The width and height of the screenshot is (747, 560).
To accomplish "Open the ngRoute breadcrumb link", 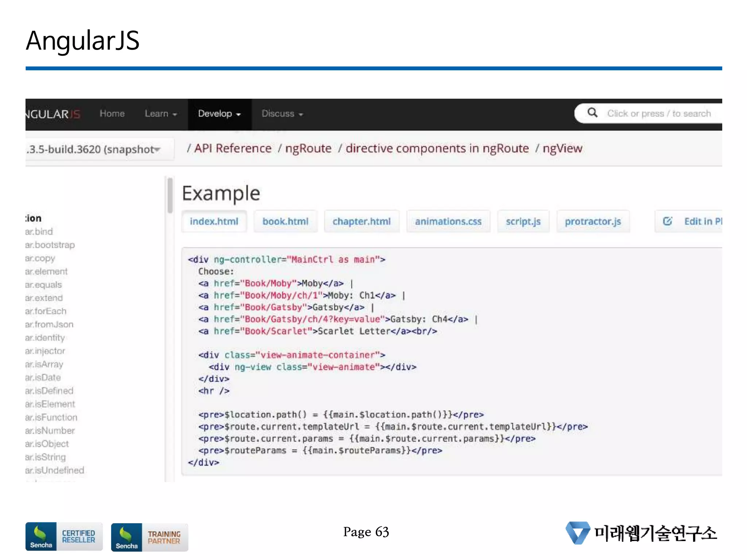I will coord(308,148).
